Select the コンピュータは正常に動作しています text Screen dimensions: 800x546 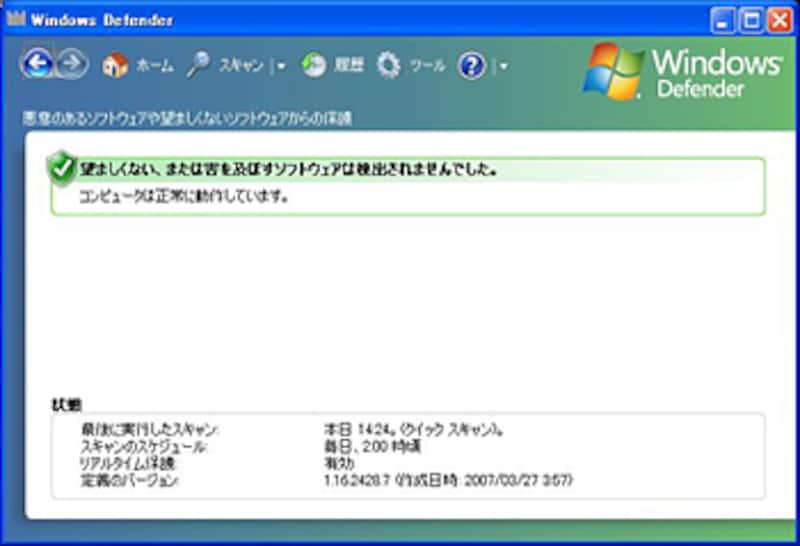coord(184,196)
